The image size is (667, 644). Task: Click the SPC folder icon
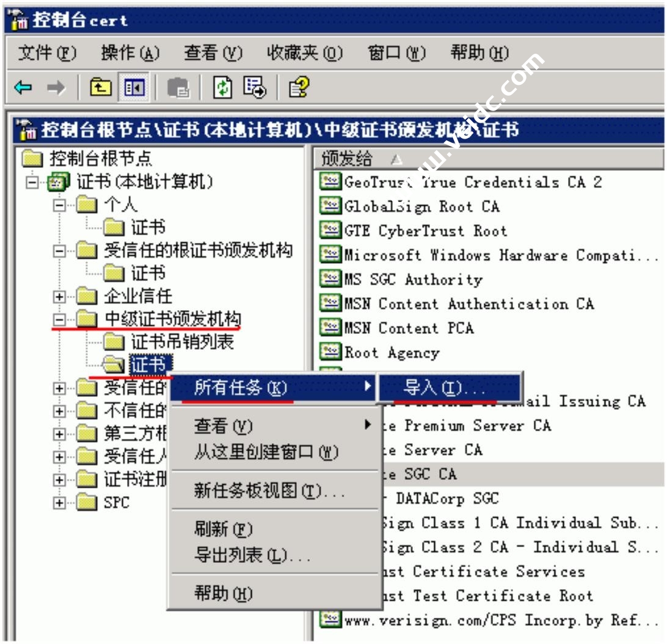(87, 502)
